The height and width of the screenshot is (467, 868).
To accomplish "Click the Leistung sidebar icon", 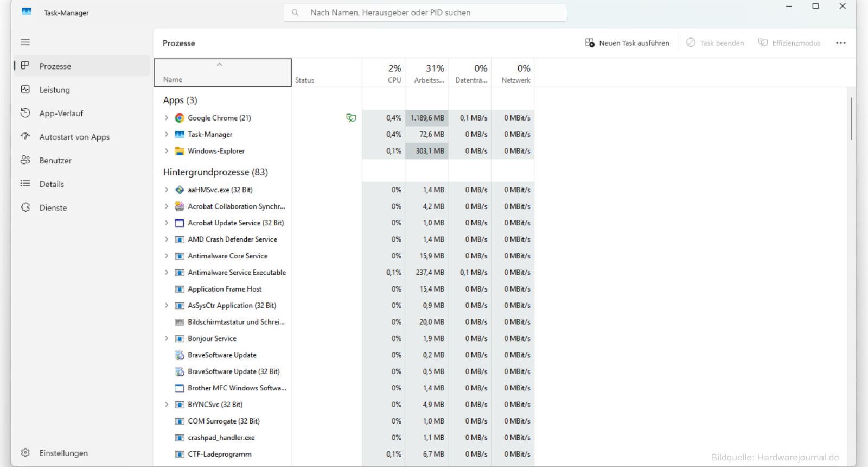I will click(25, 89).
